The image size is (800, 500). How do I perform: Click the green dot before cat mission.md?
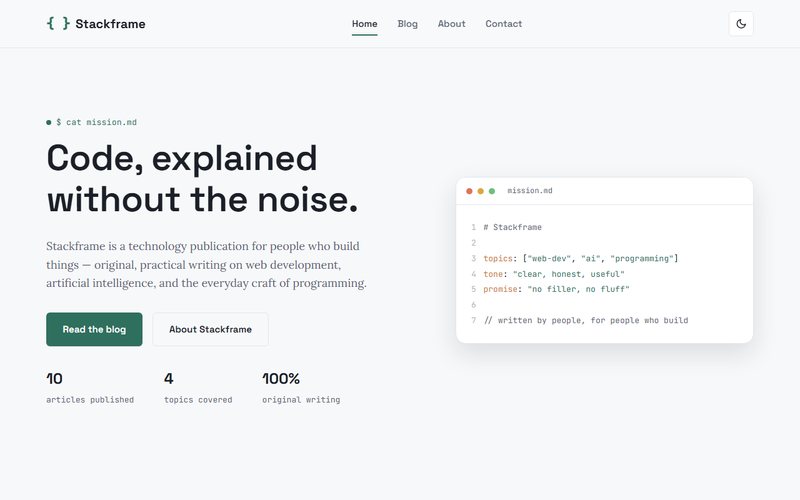pyautogui.click(x=48, y=122)
